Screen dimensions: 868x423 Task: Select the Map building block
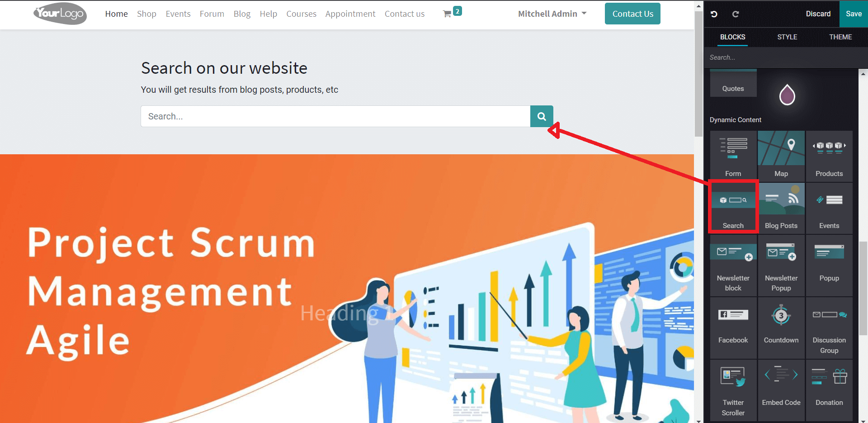pos(781,156)
